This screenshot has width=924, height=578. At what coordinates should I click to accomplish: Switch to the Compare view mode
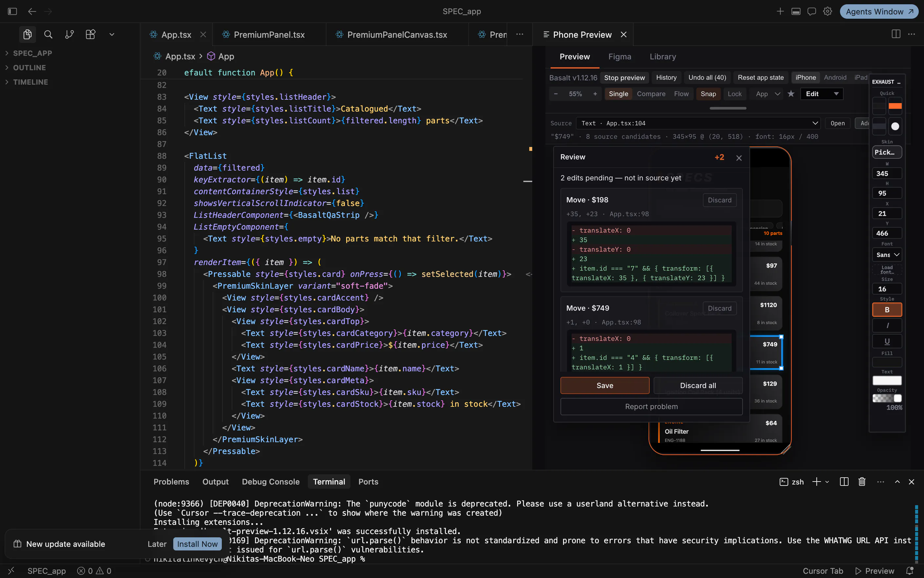point(651,94)
